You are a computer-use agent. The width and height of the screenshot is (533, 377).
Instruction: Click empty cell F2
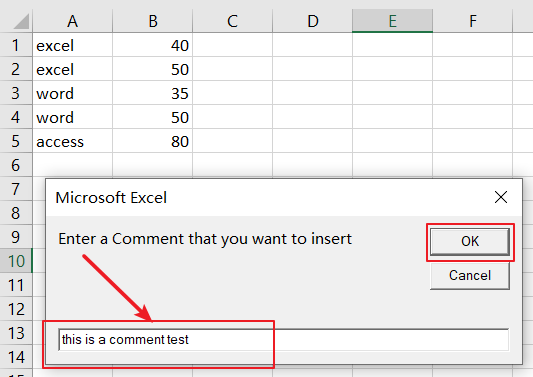click(472, 69)
